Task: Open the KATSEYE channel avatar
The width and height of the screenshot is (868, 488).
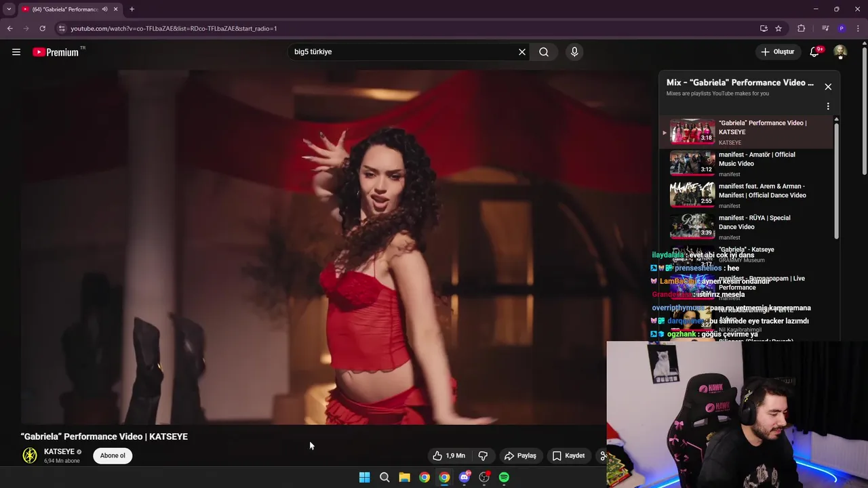Action: coord(30,456)
